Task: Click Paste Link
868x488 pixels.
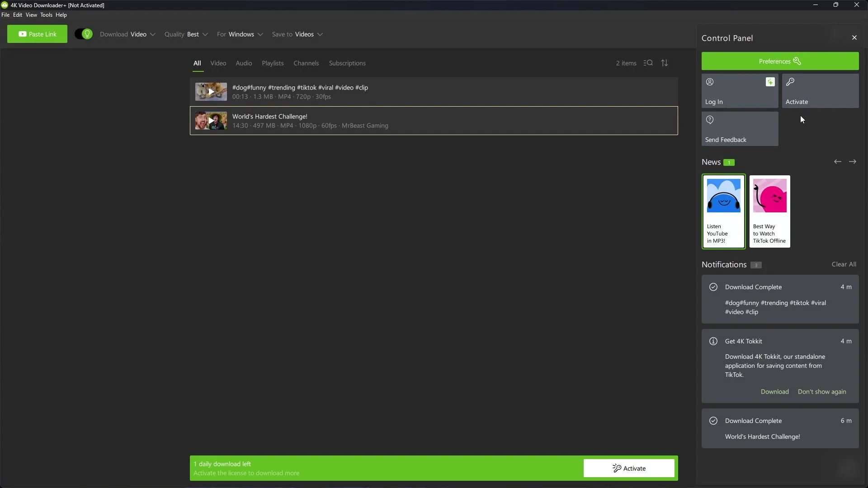Action: [x=37, y=34]
